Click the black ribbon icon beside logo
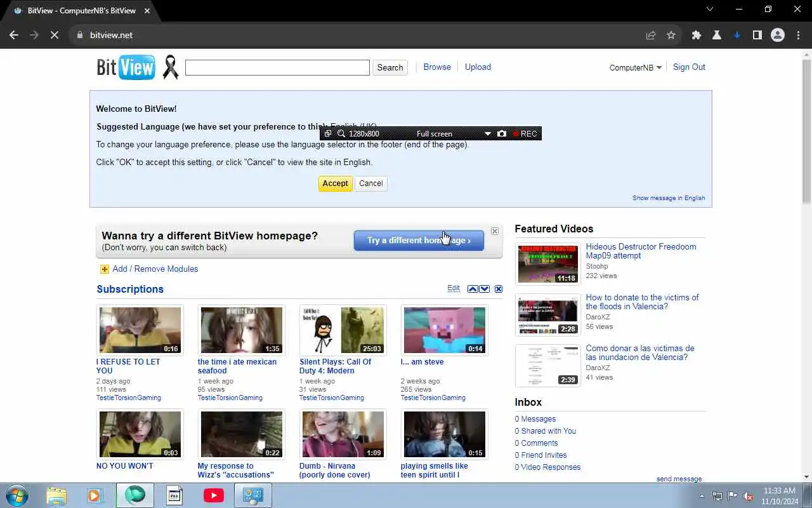 (x=171, y=67)
